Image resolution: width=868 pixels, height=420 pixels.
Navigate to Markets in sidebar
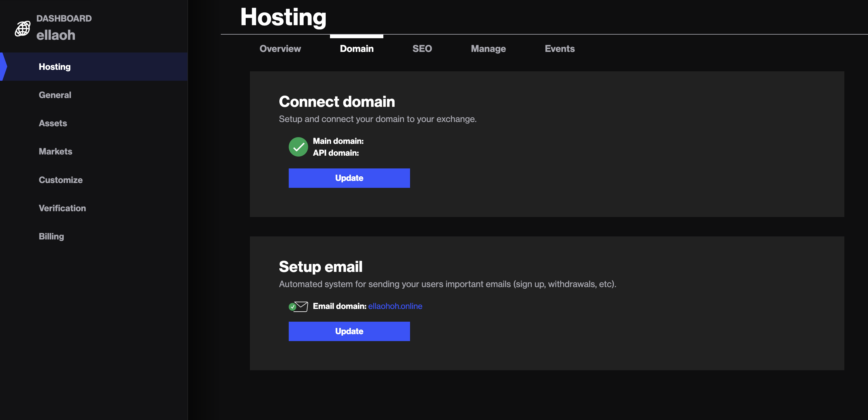[x=55, y=151]
